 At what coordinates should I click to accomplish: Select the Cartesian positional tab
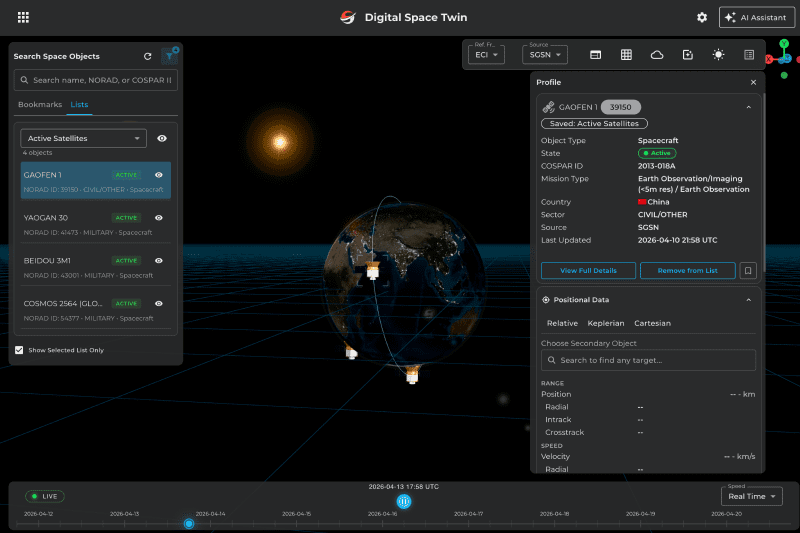click(x=652, y=323)
